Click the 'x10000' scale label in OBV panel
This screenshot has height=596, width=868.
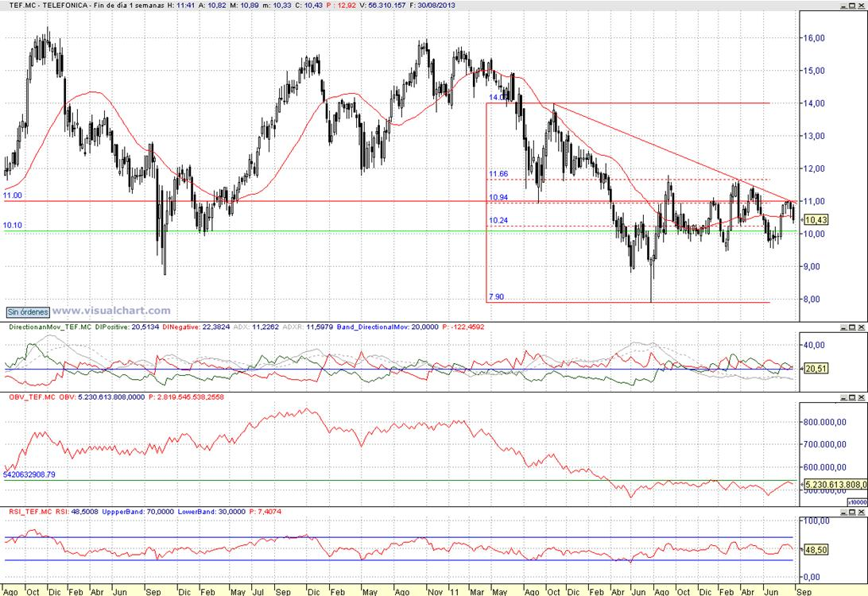click(858, 502)
